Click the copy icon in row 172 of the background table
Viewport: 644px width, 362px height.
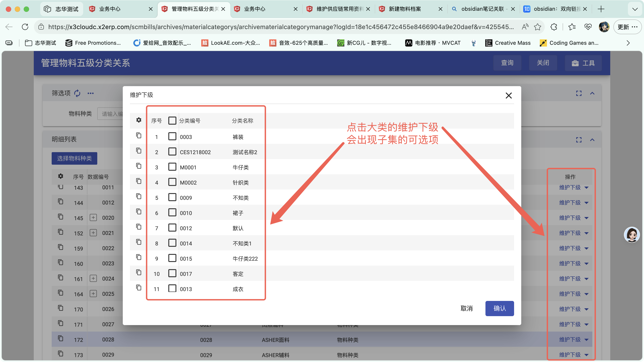coord(61,339)
